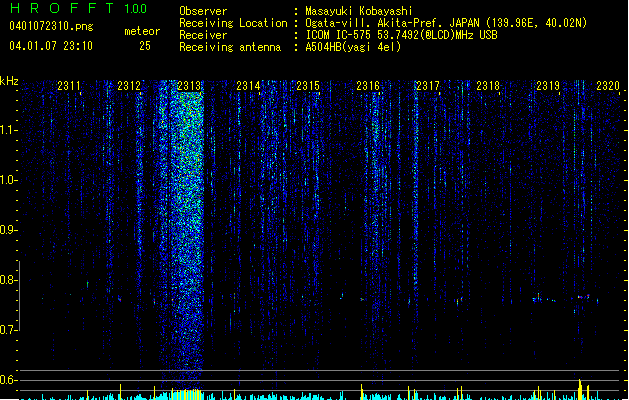Image resolution: width=629 pixels, height=400 pixels.
Task: Click location text Ogata-vill. Akita-Pref. JAPAN
Action: tap(392, 23)
